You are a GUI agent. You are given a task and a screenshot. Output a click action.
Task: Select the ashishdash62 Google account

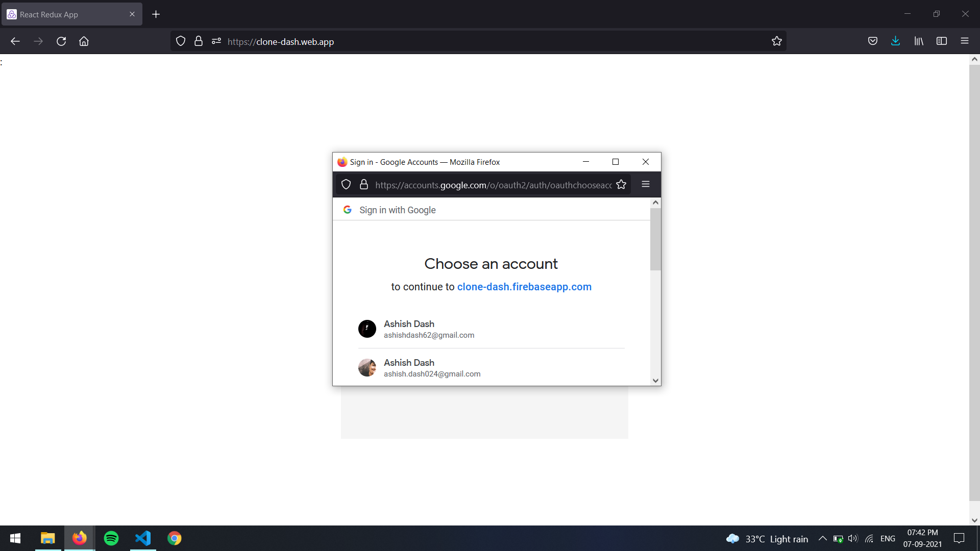(459, 329)
